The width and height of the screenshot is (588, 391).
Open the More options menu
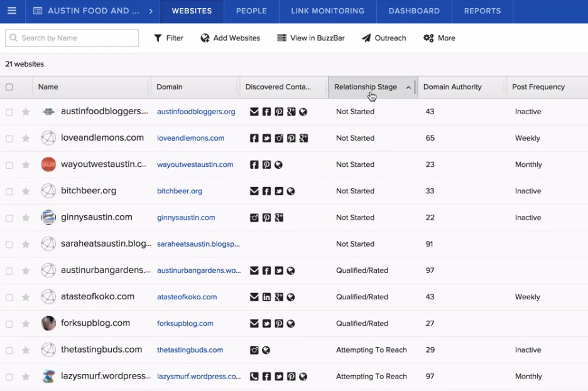pos(439,38)
